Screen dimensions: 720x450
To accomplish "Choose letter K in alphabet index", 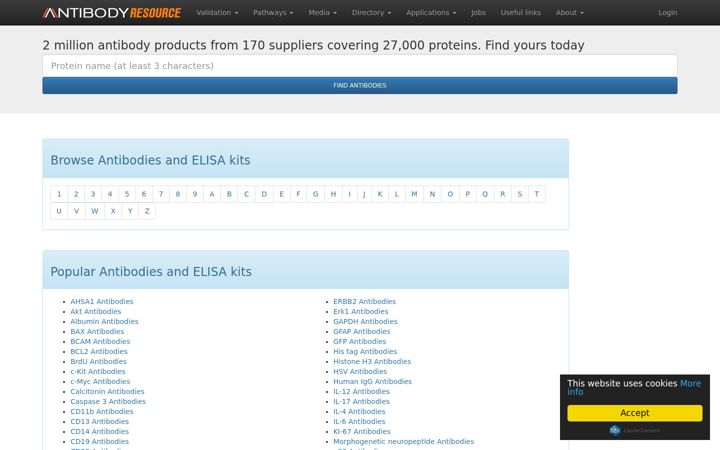I will click(380, 194).
